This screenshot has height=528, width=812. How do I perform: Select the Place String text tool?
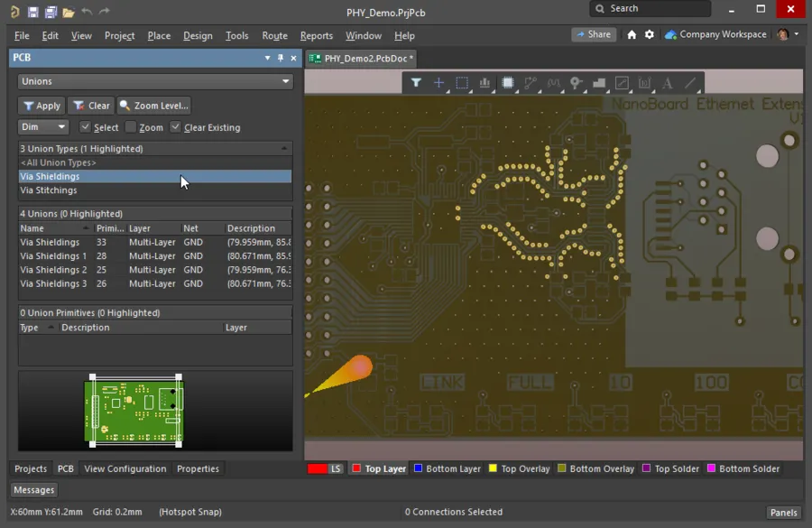point(668,83)
